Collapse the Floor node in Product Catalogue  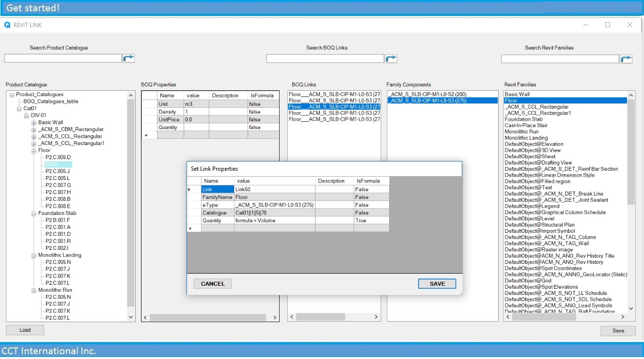(33, 150)
